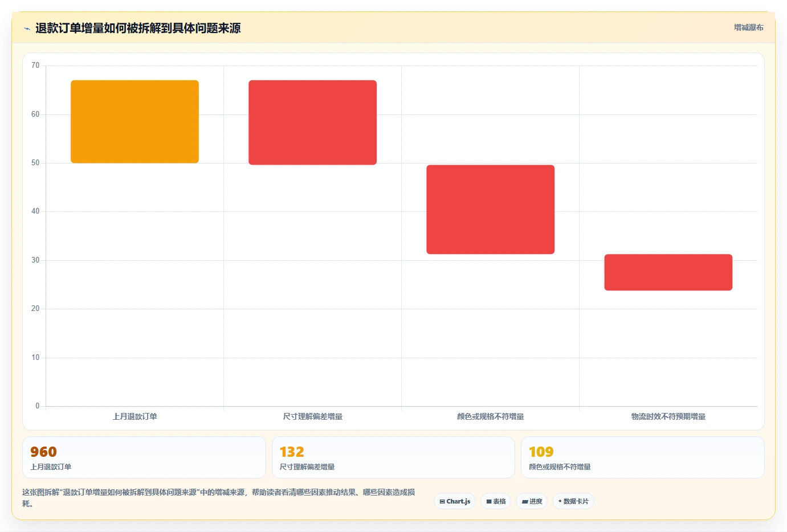Click the 109 value in the third card
Screen dimensions: 787x532
[x=541, y=452]
